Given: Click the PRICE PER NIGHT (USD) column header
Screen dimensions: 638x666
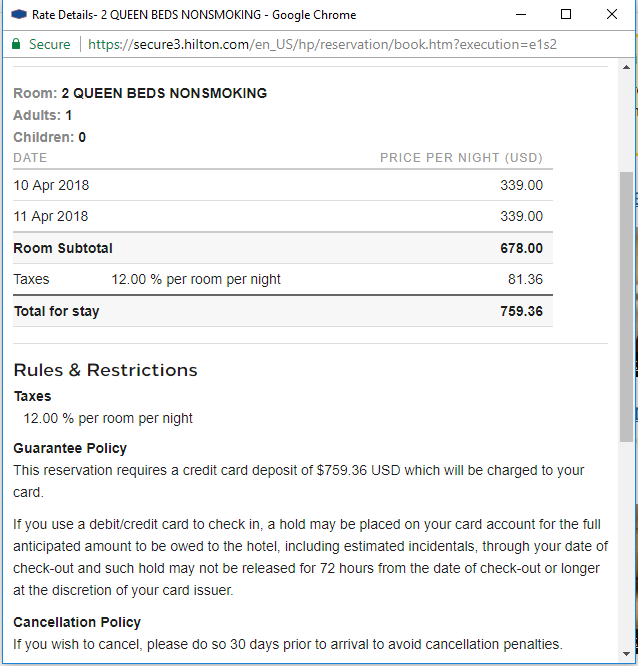Looking at the screenshot, I should (x=461, y=158).
